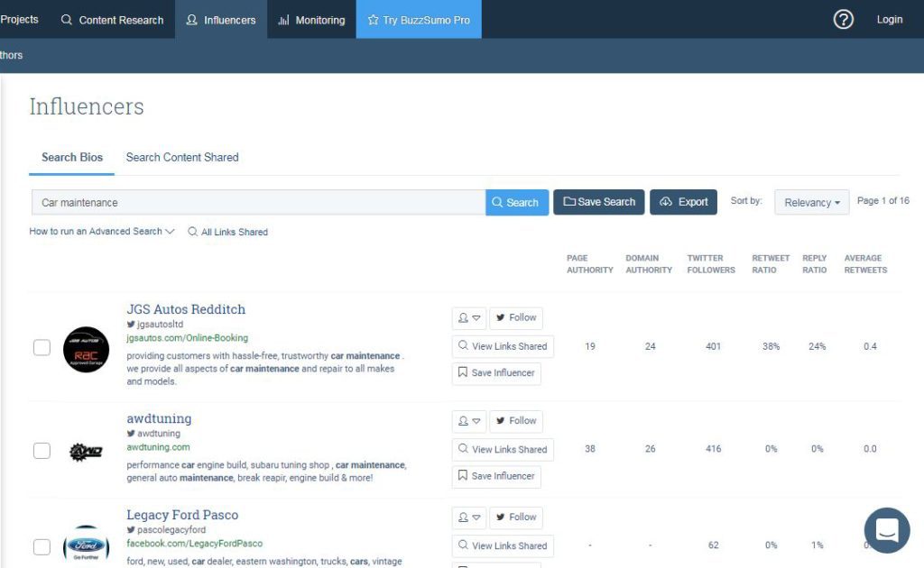View Links Shared for JGS Autos Redditch
This screenshot has width=924, height=568.
pyautogui.click(x=503, y=346)
